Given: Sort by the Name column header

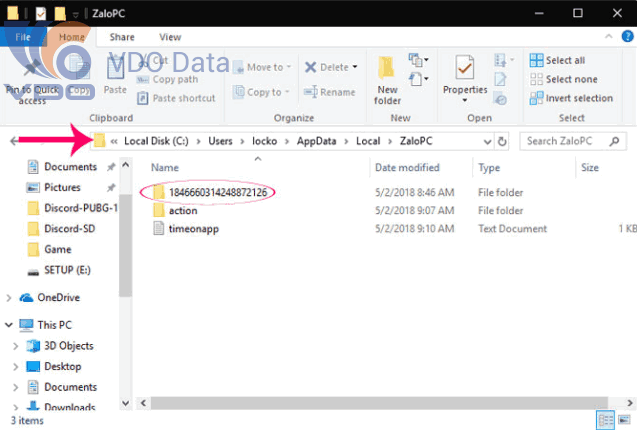Looking at the screenshot, I should pos(165,167).
